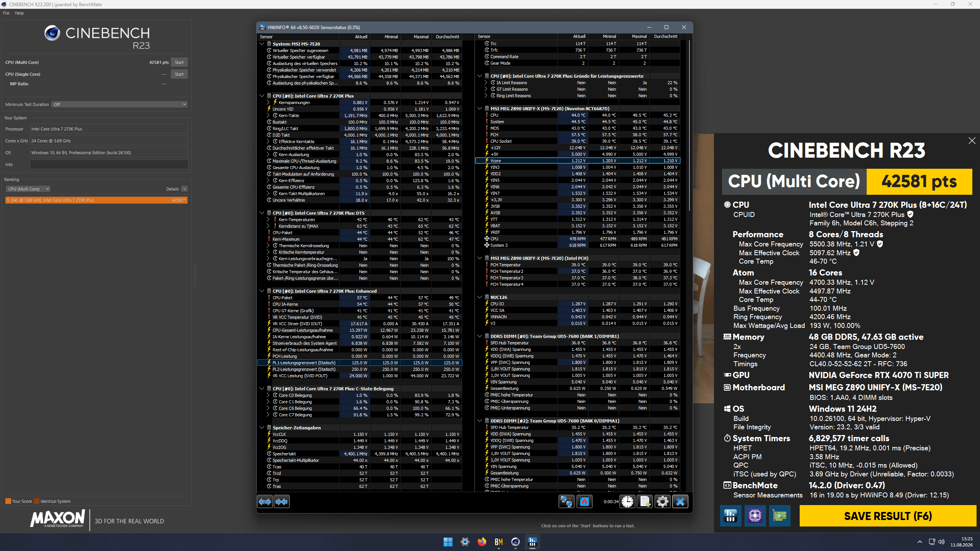Open the clock and date in system tray

click(961, 542)
